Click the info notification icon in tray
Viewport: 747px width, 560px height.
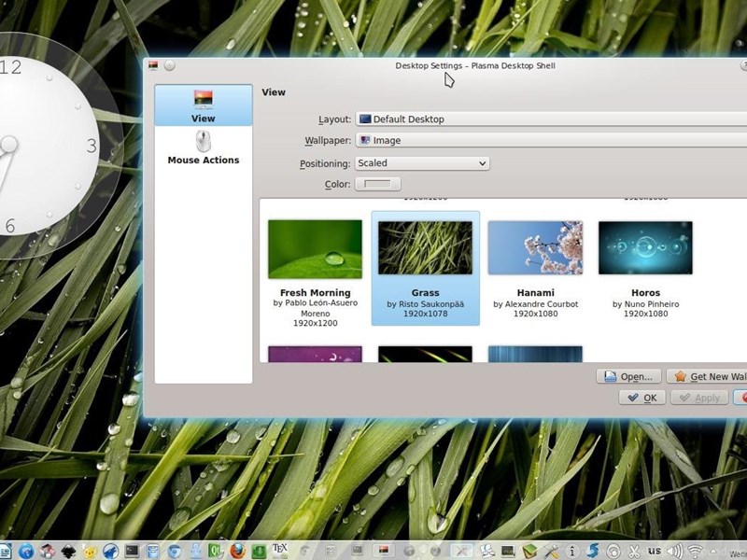point(572,552)
